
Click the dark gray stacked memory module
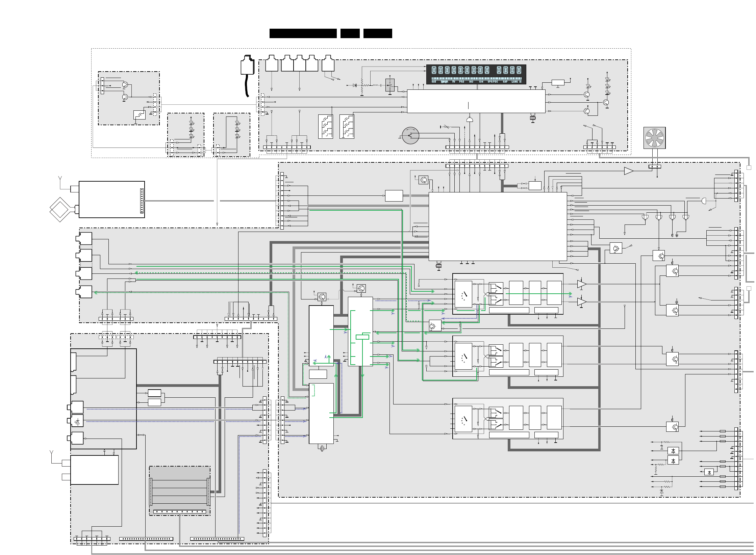coord(180,491)
